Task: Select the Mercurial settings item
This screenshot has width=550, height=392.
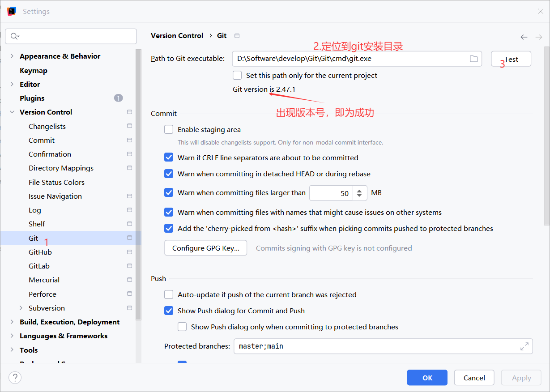Action: 44,280
